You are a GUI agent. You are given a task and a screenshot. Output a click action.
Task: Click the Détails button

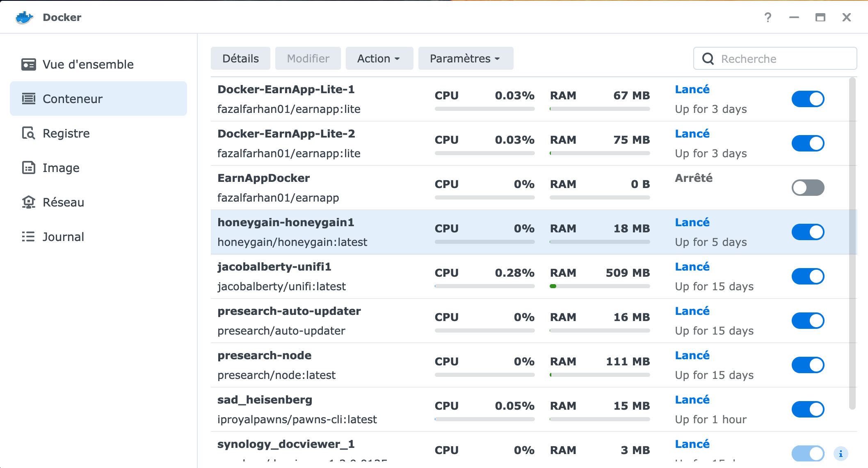240,58
